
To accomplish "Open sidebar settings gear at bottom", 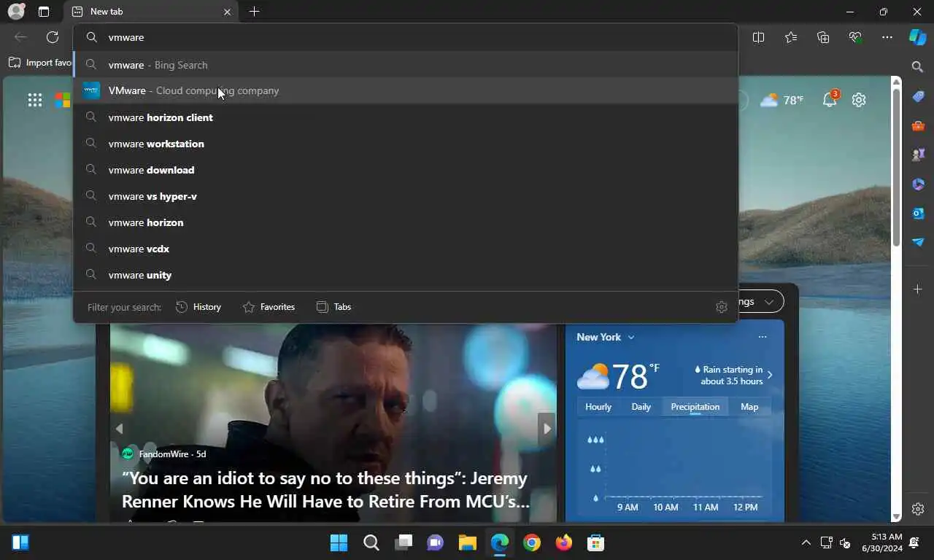I will pyautogui.click(x=918, y=509).
